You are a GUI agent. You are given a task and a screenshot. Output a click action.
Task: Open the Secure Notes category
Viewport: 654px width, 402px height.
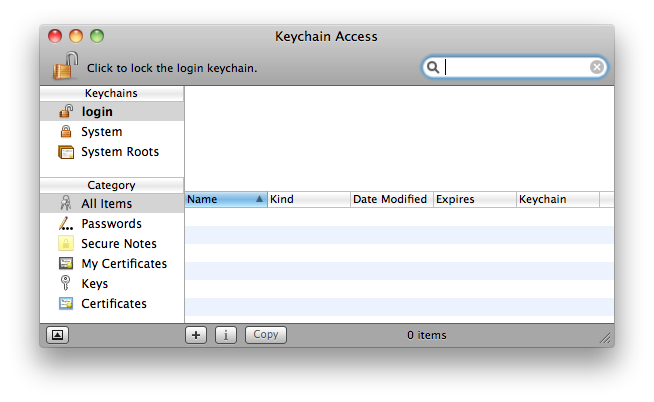tap(118, 244)
